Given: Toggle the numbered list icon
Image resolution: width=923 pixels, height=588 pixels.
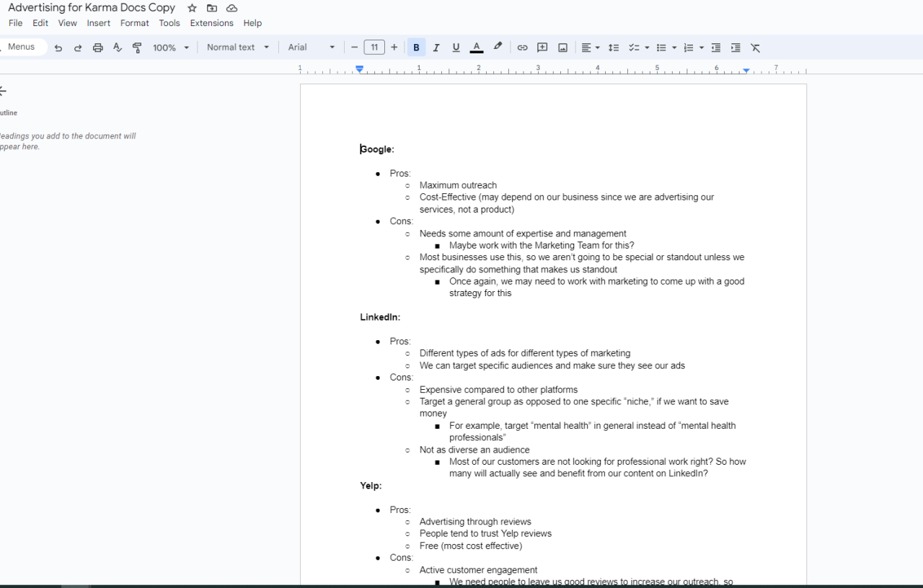Looking at the screenshot, I should (689, 48).
